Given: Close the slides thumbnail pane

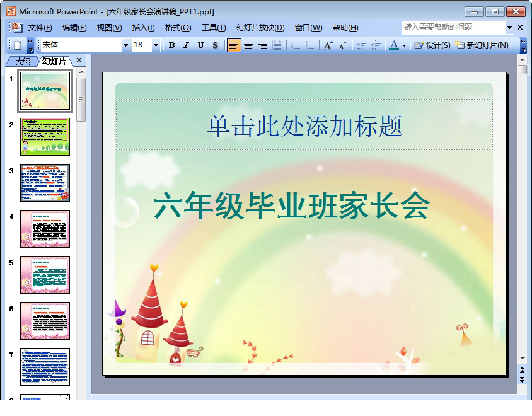Looking at the screenshot, I should pyautogui.click(x=79, y=60).
